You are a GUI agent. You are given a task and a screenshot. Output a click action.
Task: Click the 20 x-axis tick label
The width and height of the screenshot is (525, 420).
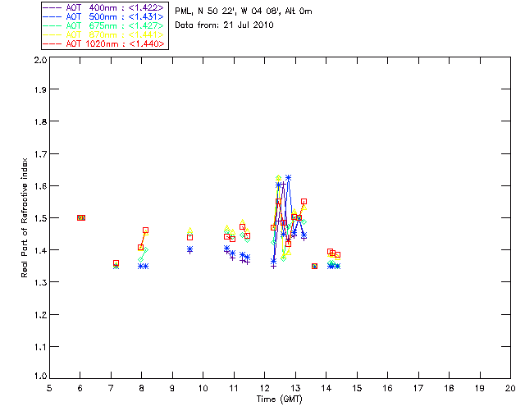click(510, 388)
